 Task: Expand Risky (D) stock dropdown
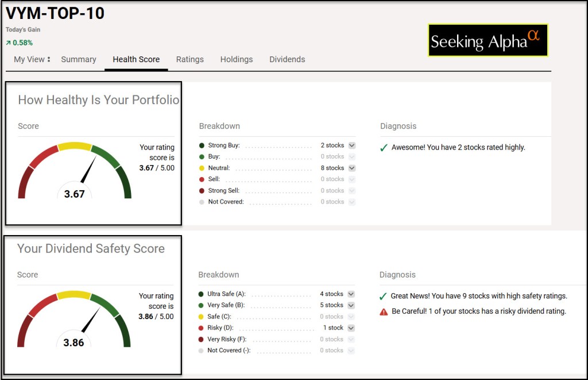coord(351,328)
